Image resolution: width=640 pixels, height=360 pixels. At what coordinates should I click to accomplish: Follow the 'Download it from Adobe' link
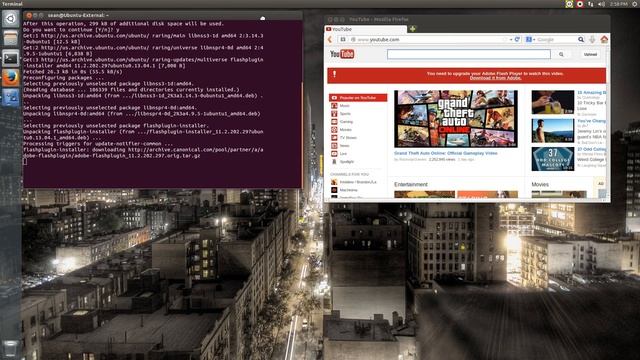(495, 78)
